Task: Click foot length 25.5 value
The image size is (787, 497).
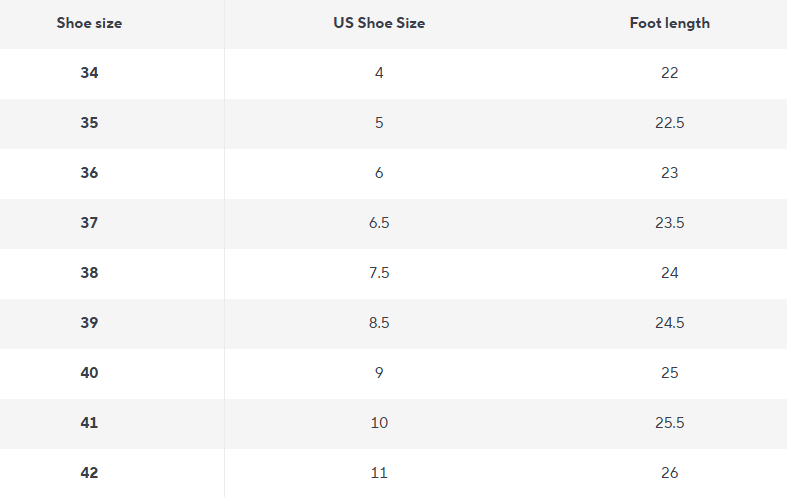Action: (669, 423)
